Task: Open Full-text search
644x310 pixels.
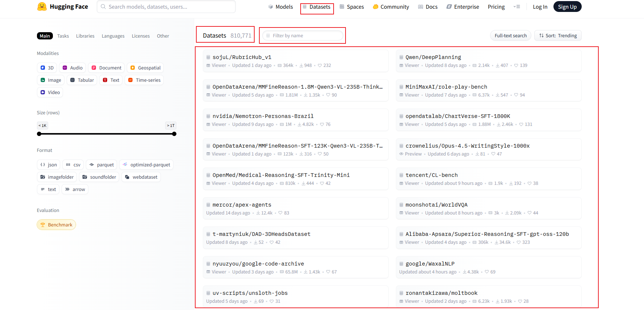Action: [511, 35]
